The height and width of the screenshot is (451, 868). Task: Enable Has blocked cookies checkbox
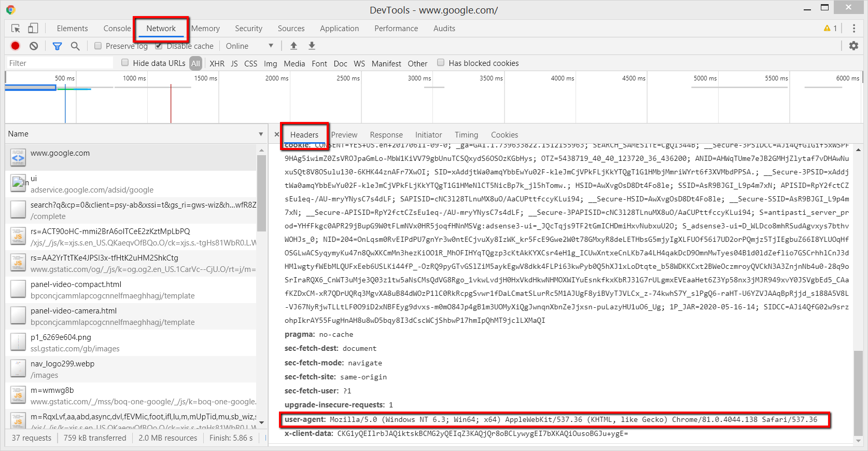(x=441, y=63)
